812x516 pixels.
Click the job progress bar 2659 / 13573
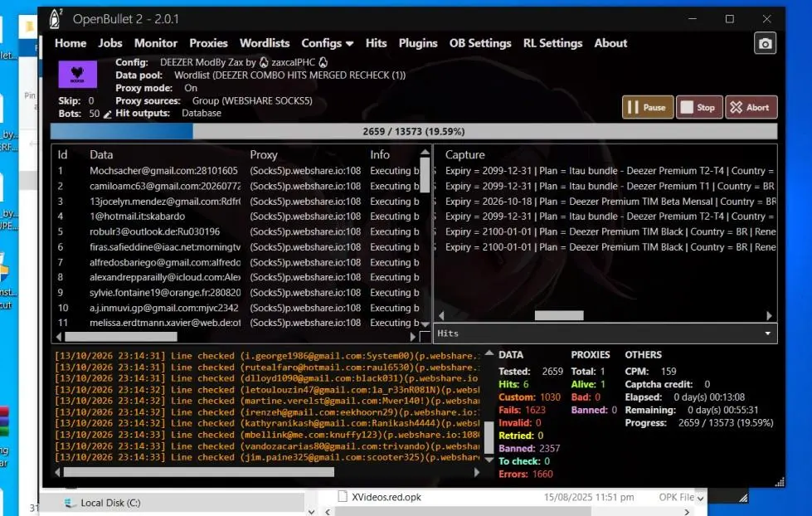coord(414,132)
